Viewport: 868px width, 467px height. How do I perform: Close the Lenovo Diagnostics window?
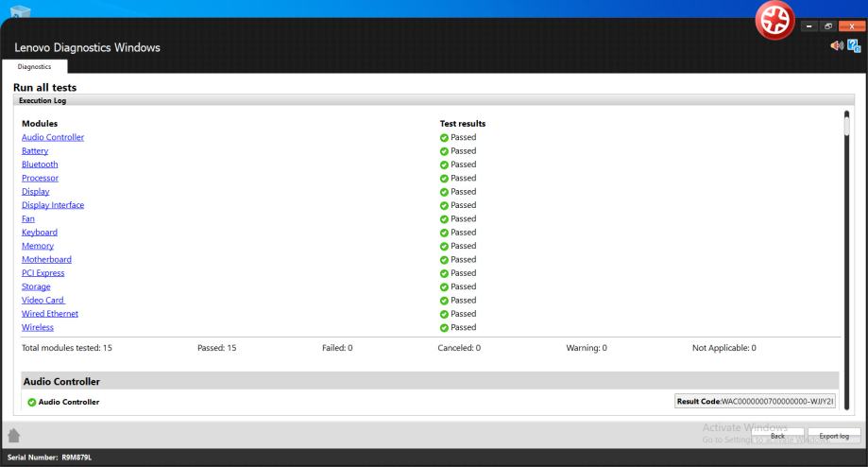tap(852, 26)
